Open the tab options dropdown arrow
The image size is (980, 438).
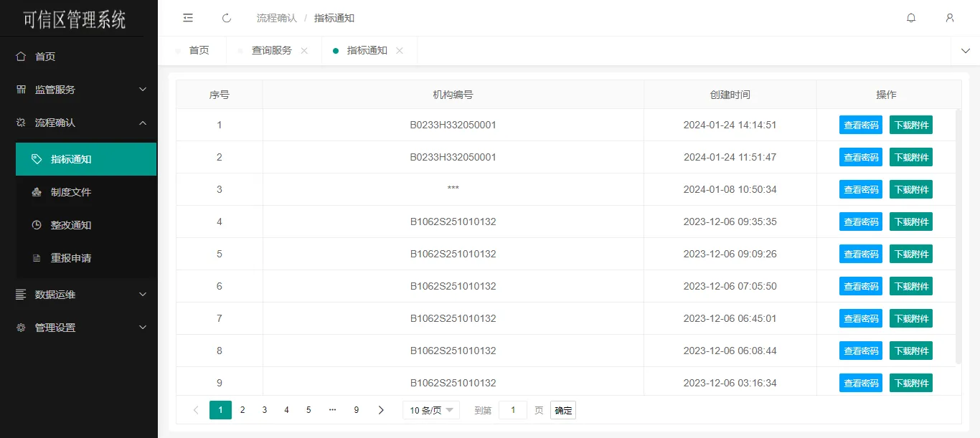(x=965, y=51)
